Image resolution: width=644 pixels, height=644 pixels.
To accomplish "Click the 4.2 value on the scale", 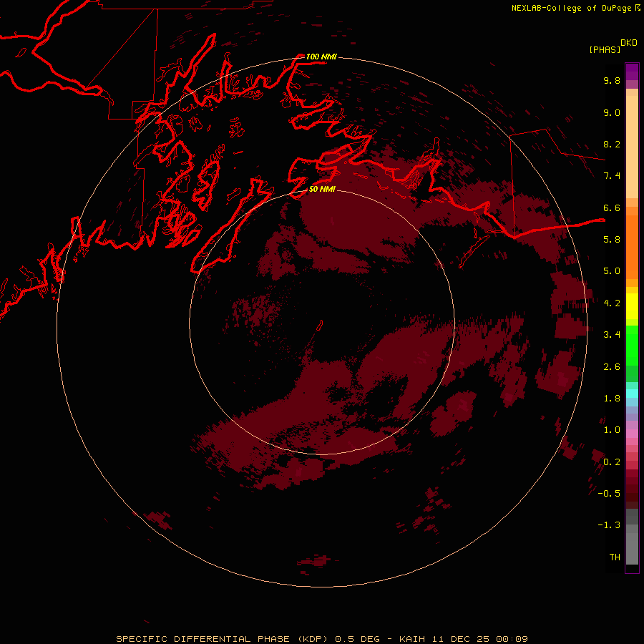I will pos(612,303).
